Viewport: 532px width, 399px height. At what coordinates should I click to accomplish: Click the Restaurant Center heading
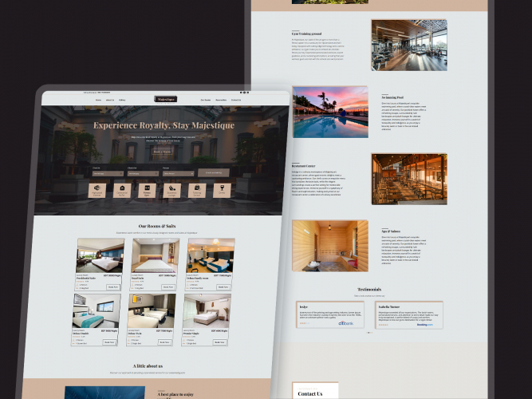[304, 166]
